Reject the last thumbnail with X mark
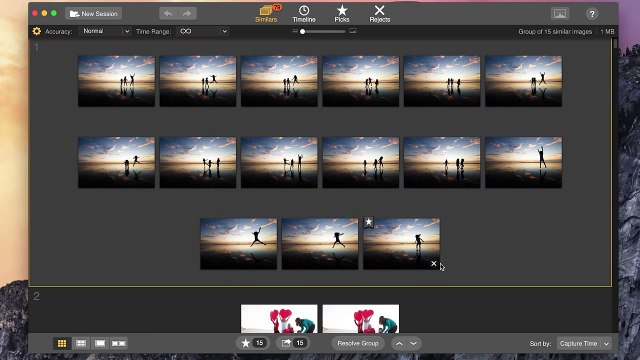This screenshot has height=360, width=640. [x=433, y=264]
